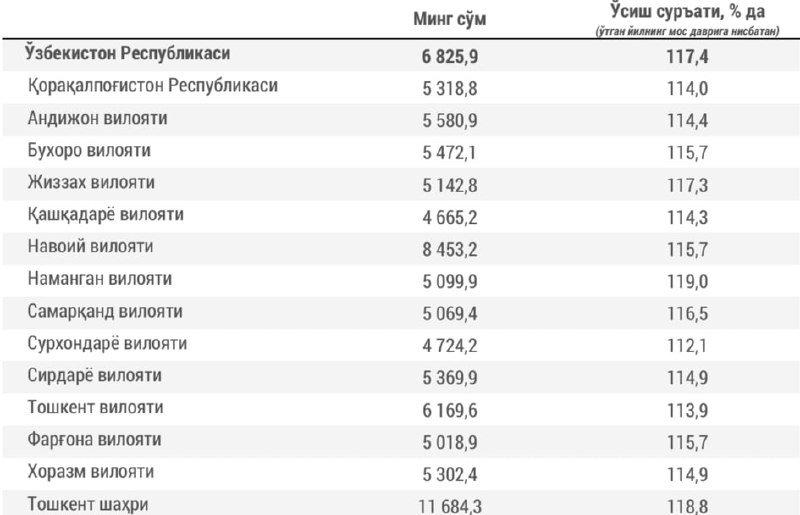800x515 pixels.
Task: Click the Андижон вилояти row label
Action: (x=97, y=118)
